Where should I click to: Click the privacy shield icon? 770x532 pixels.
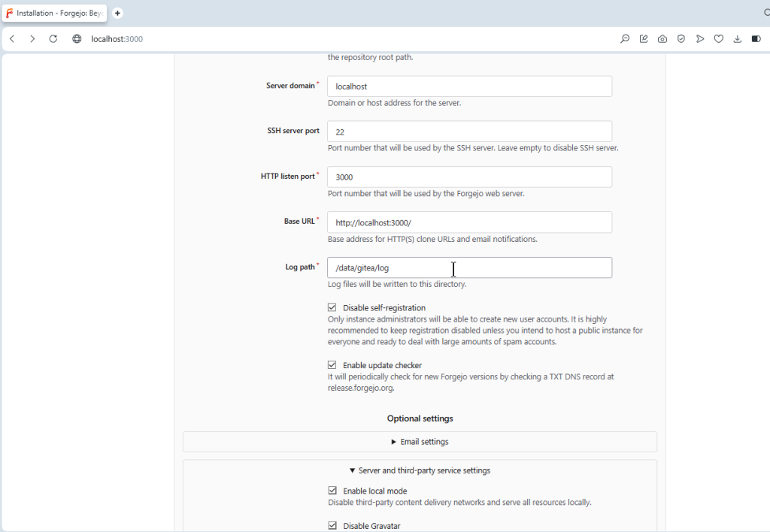[x=681, y=39]
